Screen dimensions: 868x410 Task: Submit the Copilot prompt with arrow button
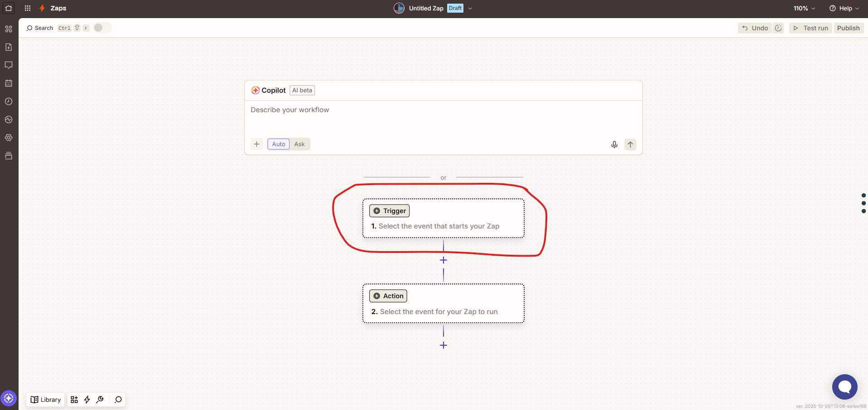pyautogui.click(x=630, y=144)
